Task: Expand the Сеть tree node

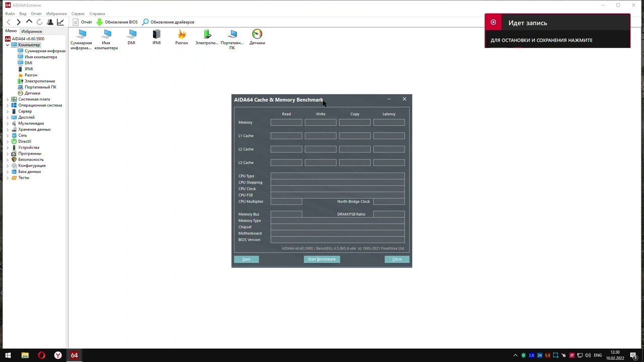Action: point(8,135)
